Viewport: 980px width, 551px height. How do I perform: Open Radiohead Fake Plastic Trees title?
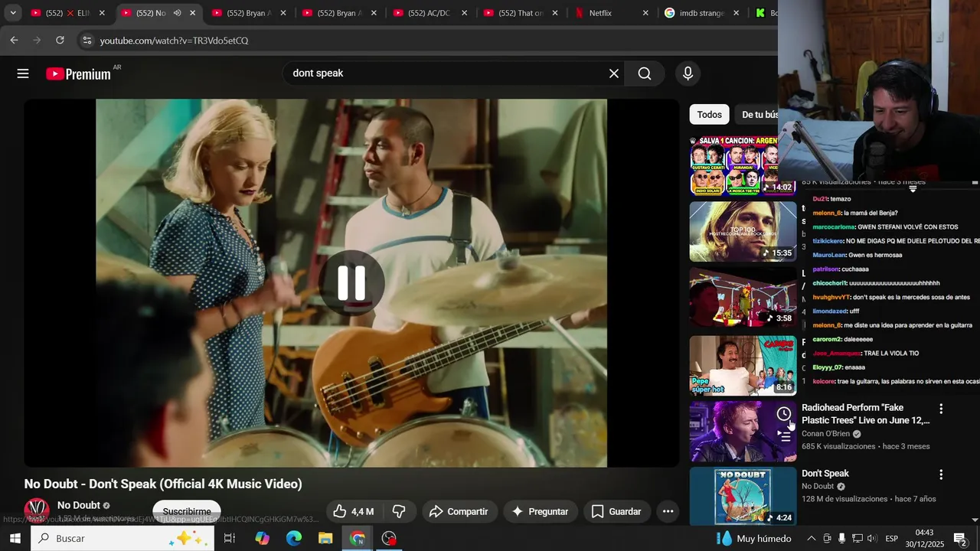pyautogui.click(x=866, y=414)
